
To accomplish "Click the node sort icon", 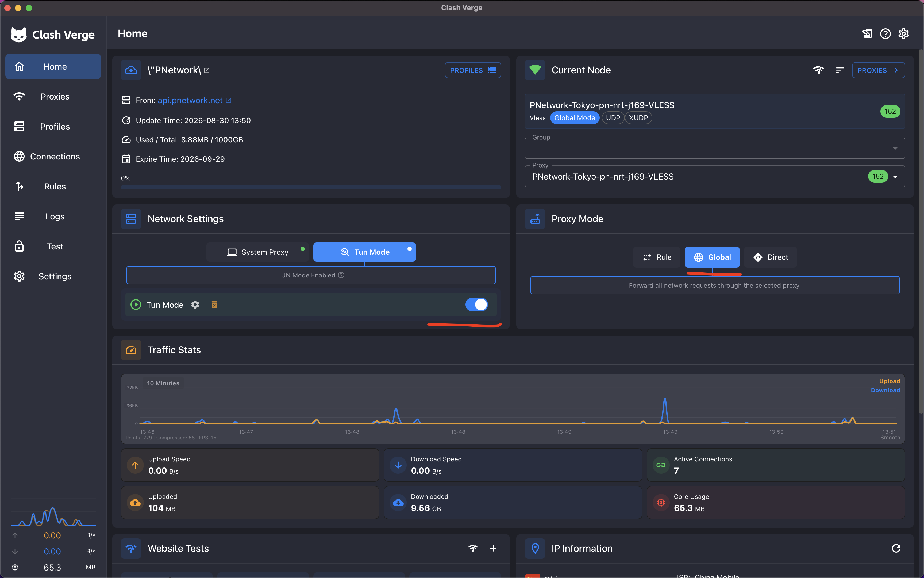I will tap(840, 70).
